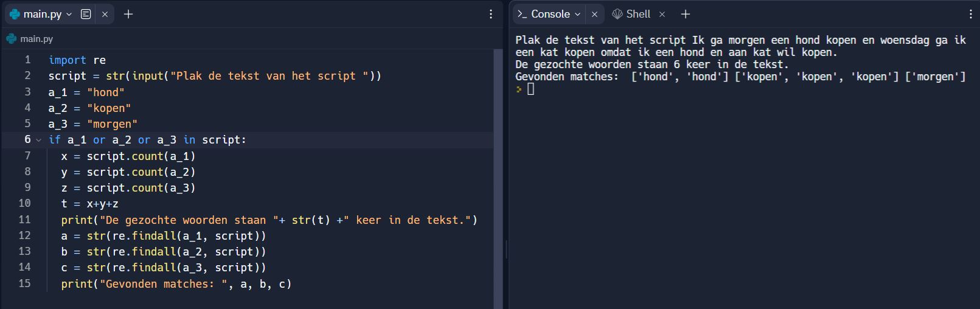Open a new tab in editor pane
The height and width of the screenshot is (309, 980).
pyautogui.click(x=128, y=14)
